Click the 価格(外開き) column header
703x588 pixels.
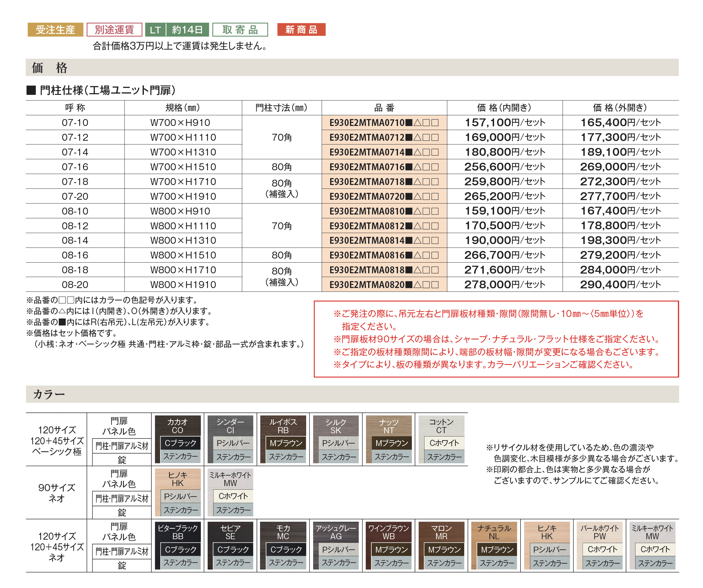click(x=620, y=108)
